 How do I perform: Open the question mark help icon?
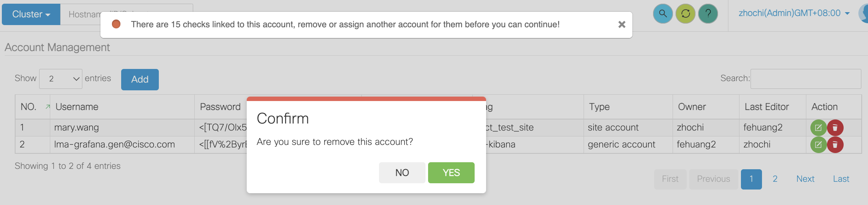tap(708, 14)
